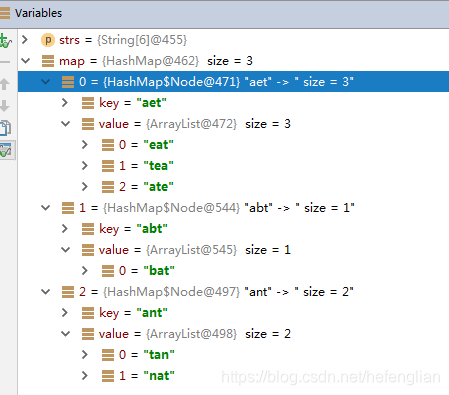Collapse the map variable node
Viewport: 449px width, 395px height.
pyautogui.click(x=25, y=61)
